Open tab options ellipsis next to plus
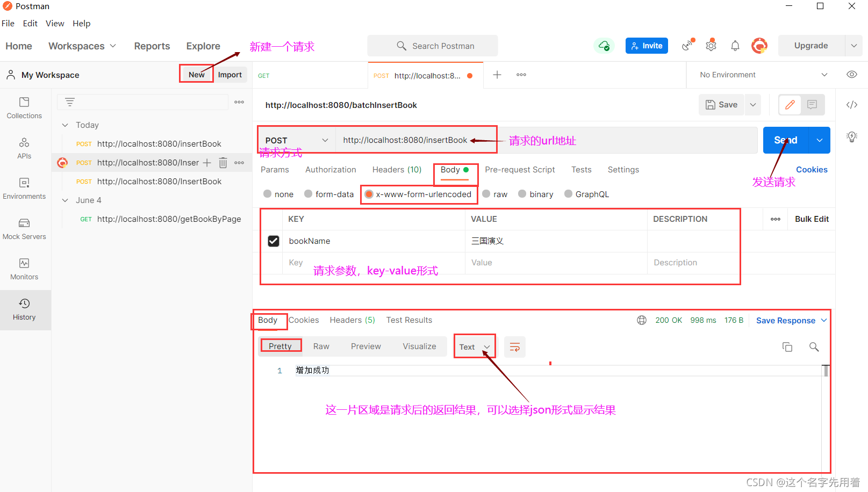This screenshot has height=492, width=868. point(521,75)
